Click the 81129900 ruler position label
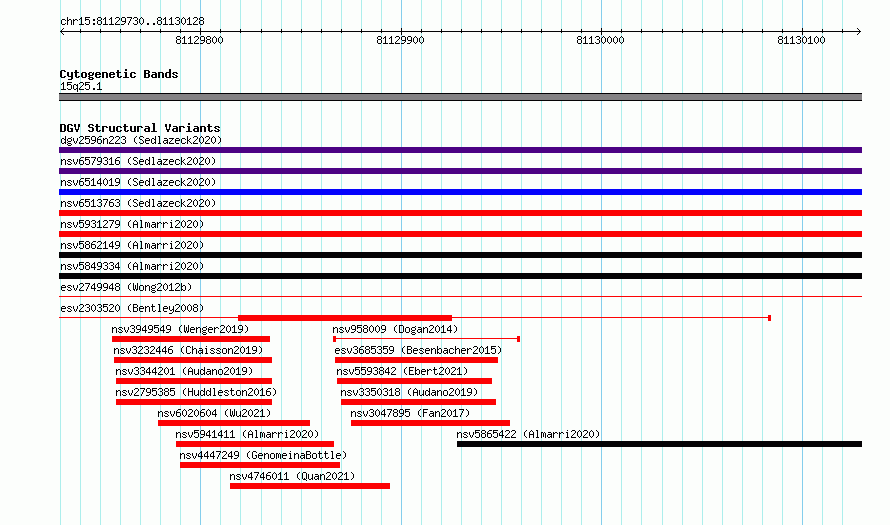 point(400,40)
